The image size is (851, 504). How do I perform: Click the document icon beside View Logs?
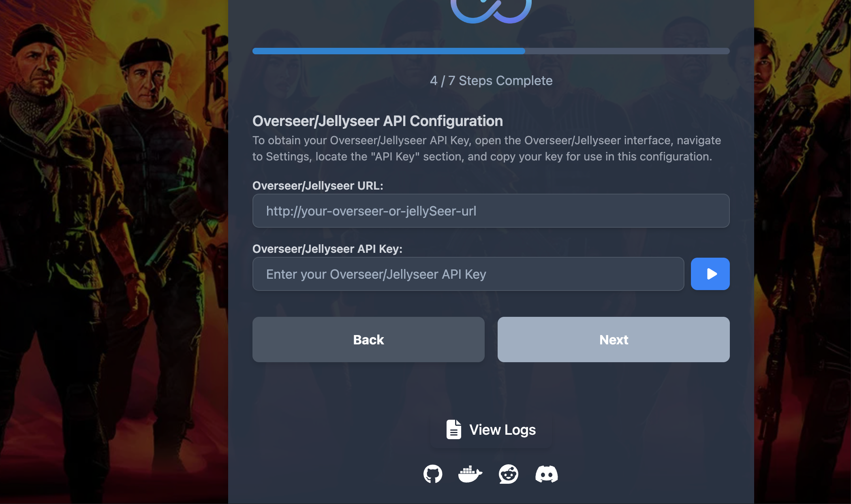click(x=454, y=429)
